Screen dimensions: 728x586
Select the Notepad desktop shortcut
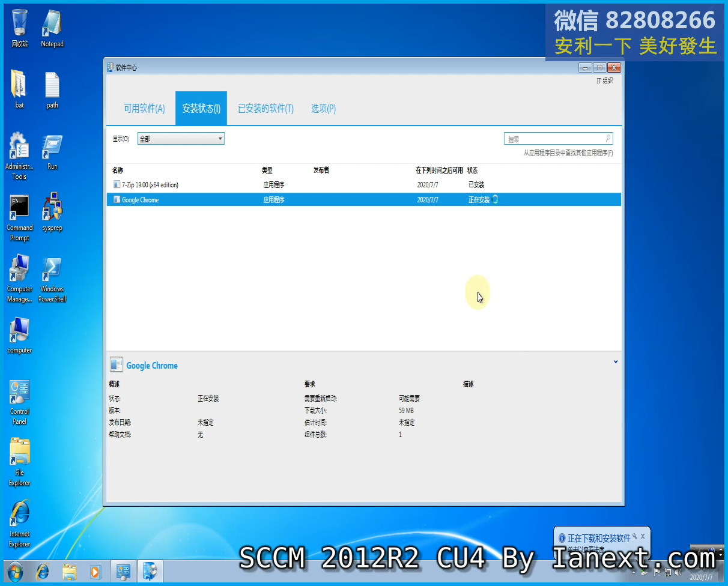(x=52, y=28)
